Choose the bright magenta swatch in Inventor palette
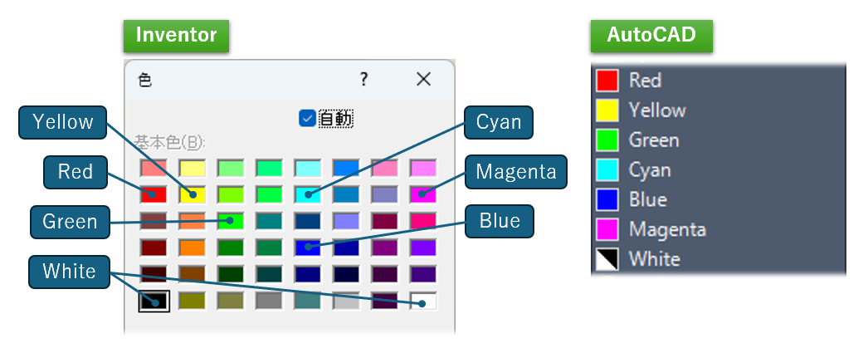Viewport: 868px width, 353px height. tap(423, 194)
